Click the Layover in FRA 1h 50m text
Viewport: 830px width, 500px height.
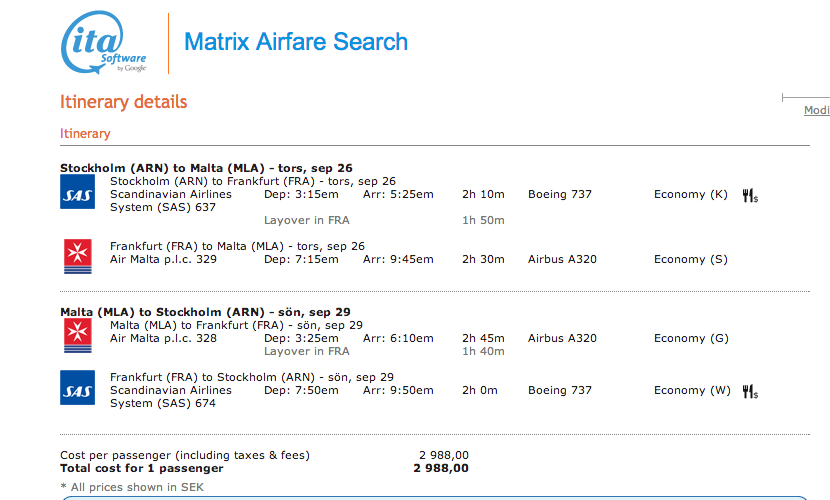[384, 220]
